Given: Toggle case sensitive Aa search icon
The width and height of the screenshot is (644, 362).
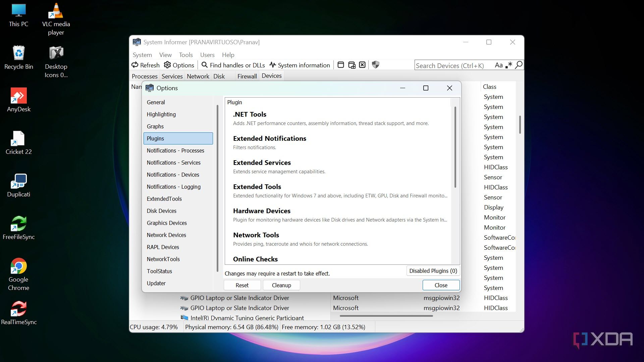Looking at the screenshot, I should click(499, 65).
